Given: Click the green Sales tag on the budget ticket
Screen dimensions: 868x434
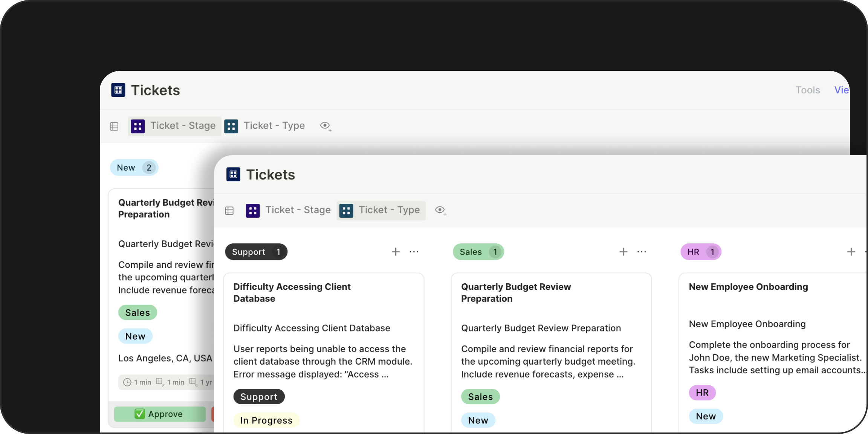Looking at the screenshot, I should (480, 396).
